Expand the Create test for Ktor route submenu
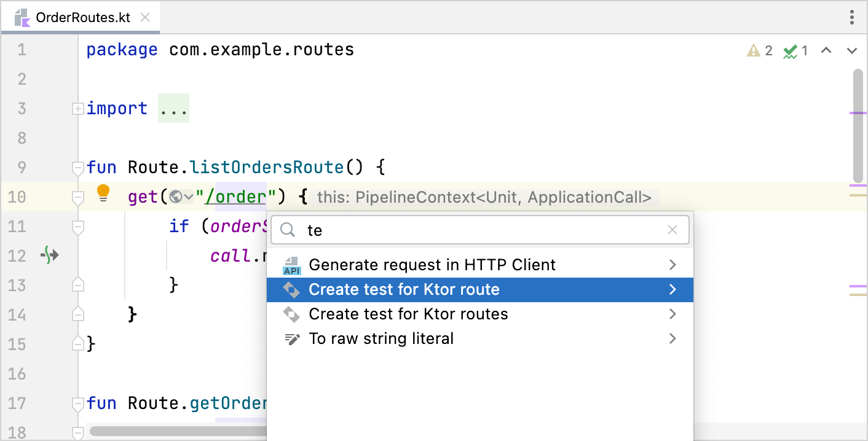The image size is (868, 441). click(x=672, y=289)
